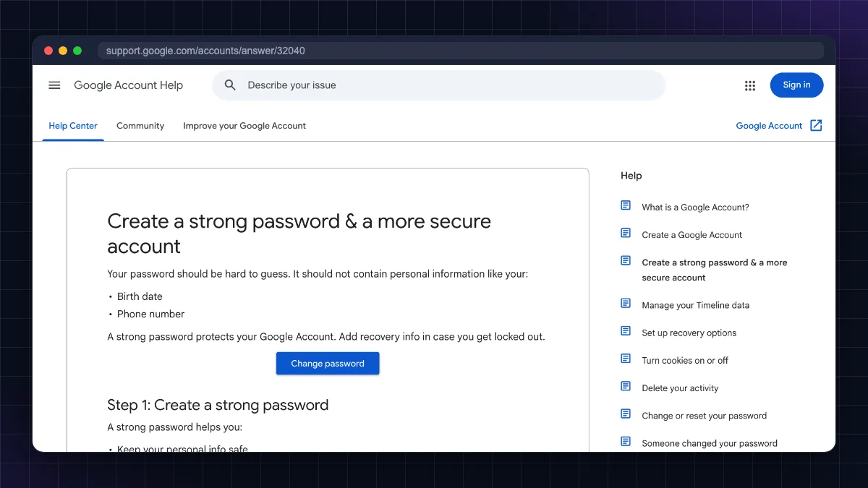Focus the Describe your issue search field

438,85
